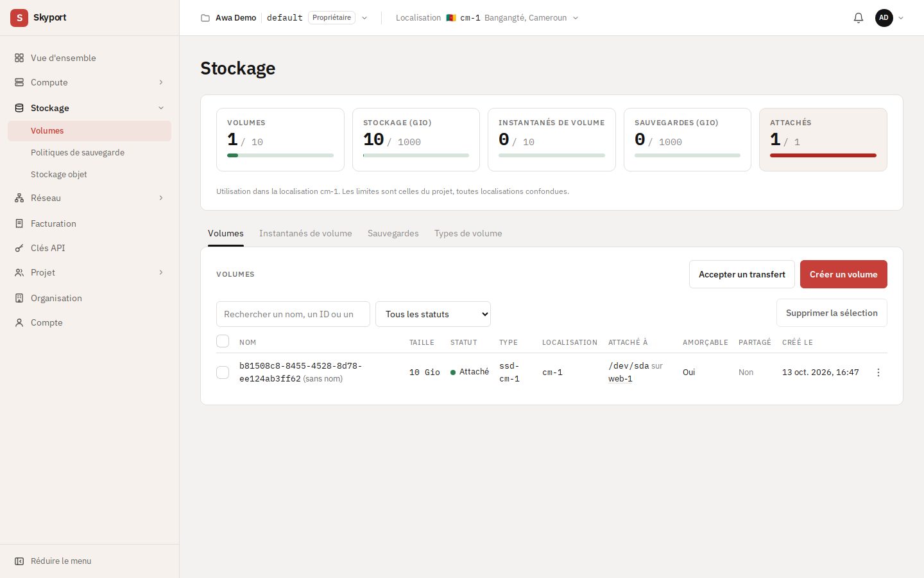Click the Skyport logo icon
Image resolution: width=924 pixels, height=578 pixels.
pos(19,18)
